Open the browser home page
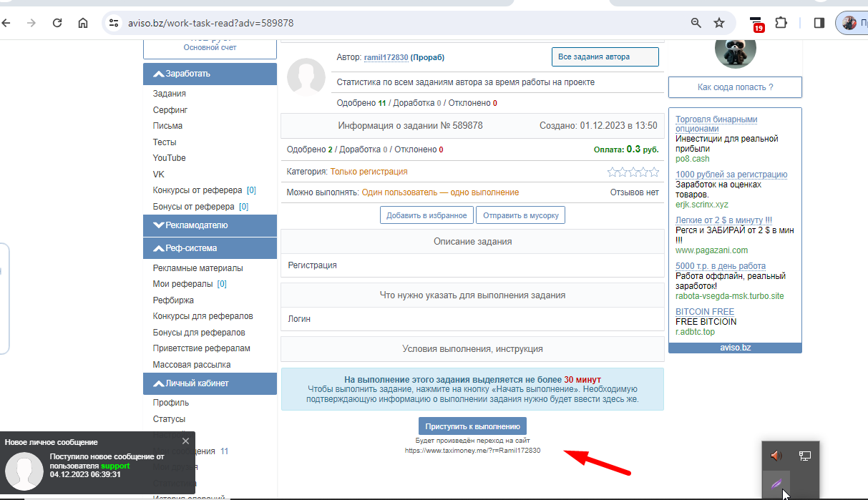Viewport: 868px width, 500px height. (83, 23)
